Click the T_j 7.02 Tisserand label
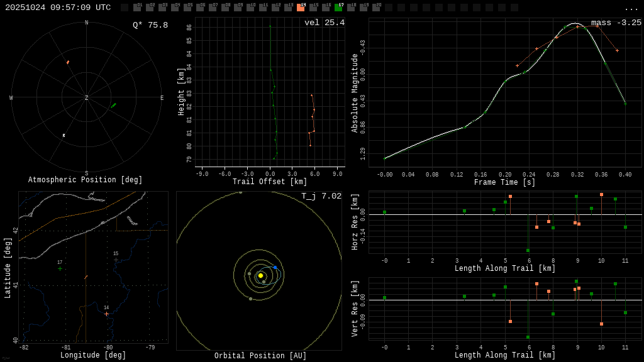The width and height of the screenshot is (644, 362). click(x=321, y=197)
